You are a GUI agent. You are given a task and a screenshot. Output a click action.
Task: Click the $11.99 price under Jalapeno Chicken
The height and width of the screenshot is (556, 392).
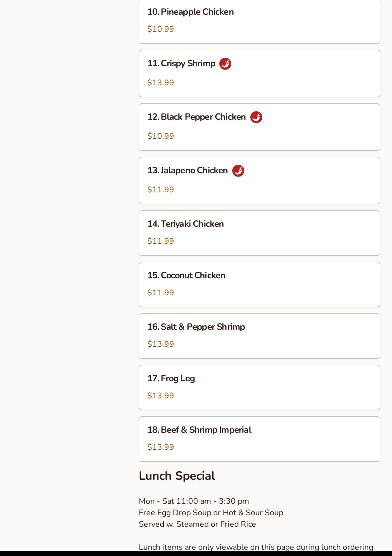[161, 190]
